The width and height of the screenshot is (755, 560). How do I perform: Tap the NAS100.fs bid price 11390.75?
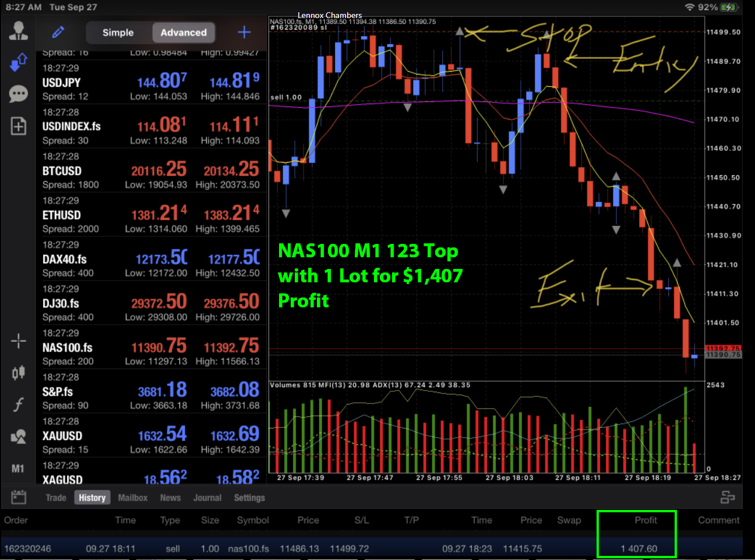[158, 346]
